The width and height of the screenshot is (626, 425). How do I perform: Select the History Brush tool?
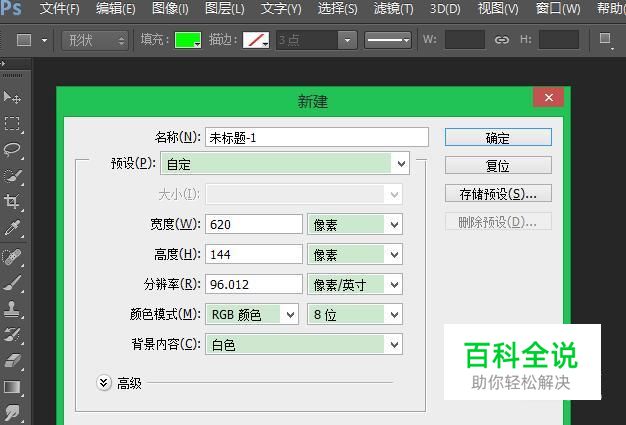pyautogui.click(x=12, y=334)
